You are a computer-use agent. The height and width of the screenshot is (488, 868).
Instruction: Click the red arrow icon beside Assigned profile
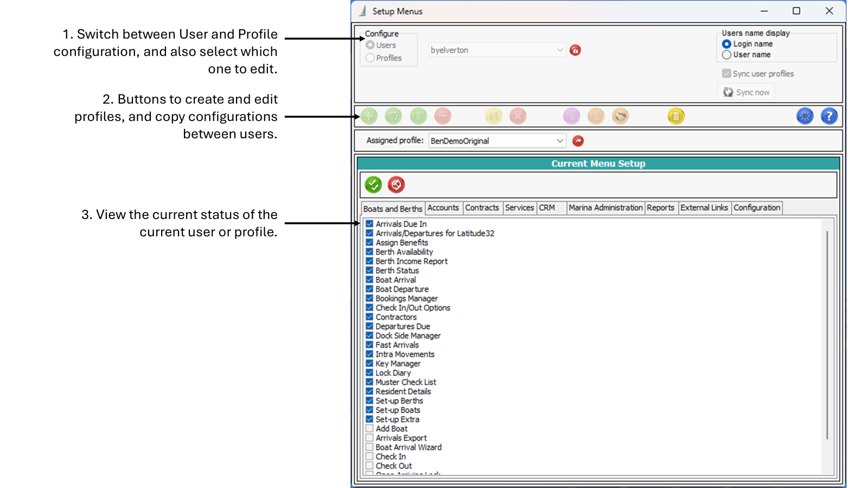578,141
